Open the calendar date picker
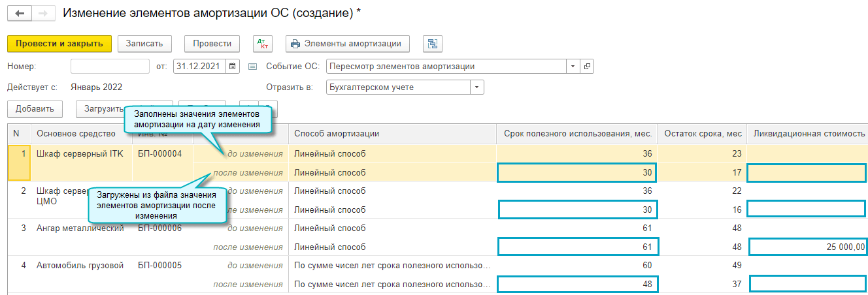Image resolution: width=868 pixels, height=295 pixels. [x=233, y=66]
